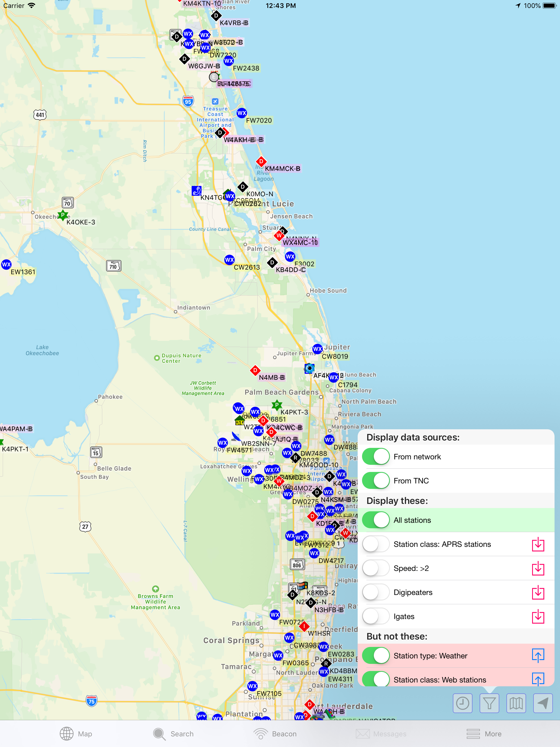
Task: Tap the location arrow tracking button
Action: 542,704
